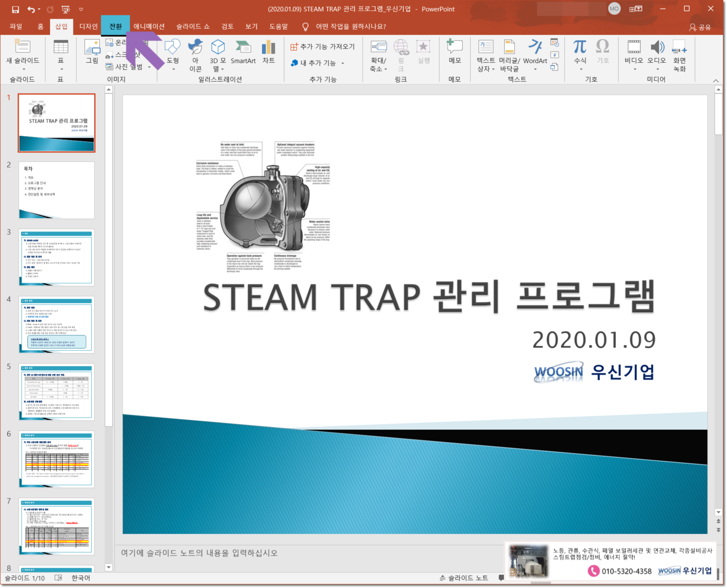Image resolution: width=727 pixels, height=588 pixels.
Task: Click the 아이콘 icons button
Action: click(x=195, y=54)
